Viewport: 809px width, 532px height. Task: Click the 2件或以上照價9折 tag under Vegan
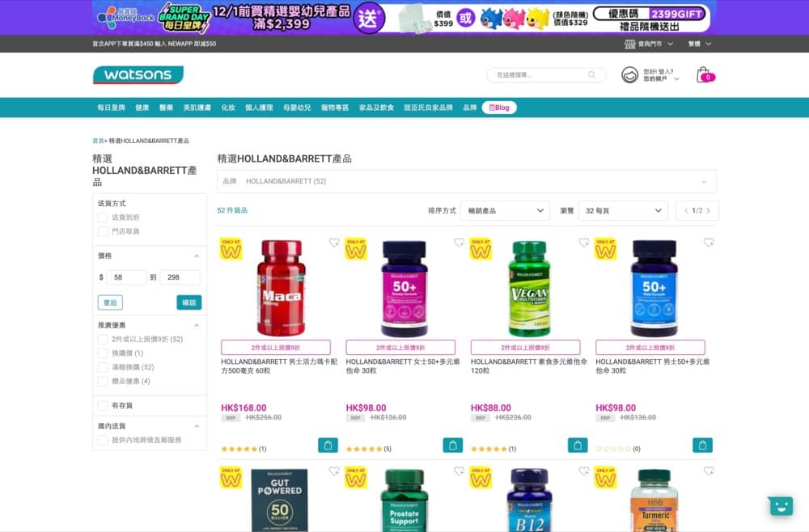(x=525, y=348)
